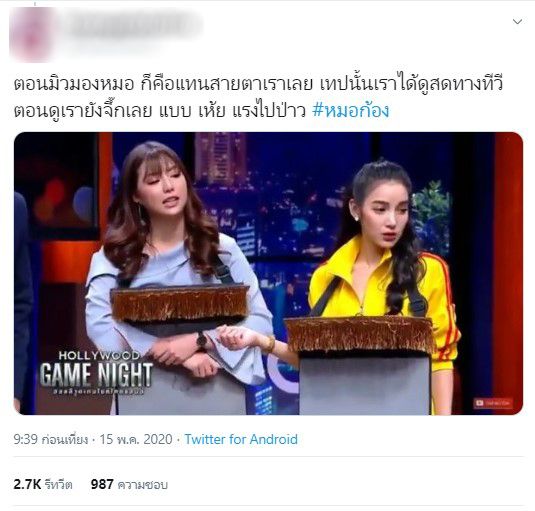Viewport: 535px width, 511px height.
Task: Open the tweet's embedded photo
Action: pyautogui.click(x=268, y=273)
